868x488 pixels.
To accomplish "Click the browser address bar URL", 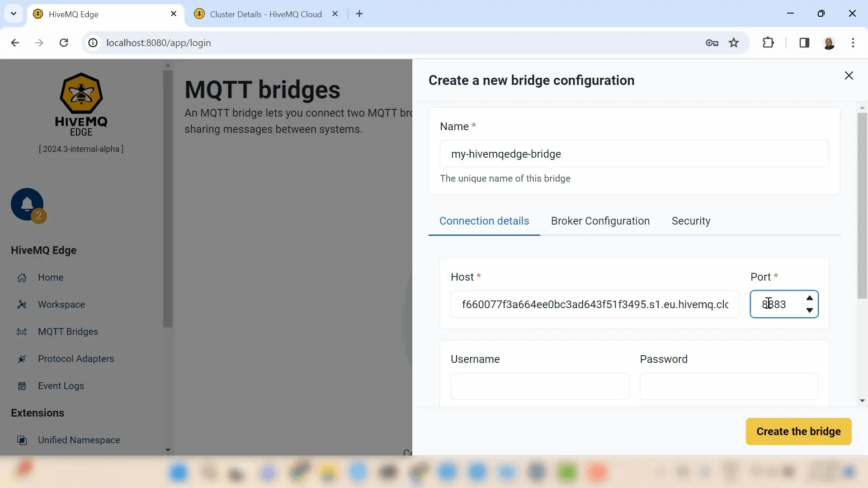I will 159,43.
